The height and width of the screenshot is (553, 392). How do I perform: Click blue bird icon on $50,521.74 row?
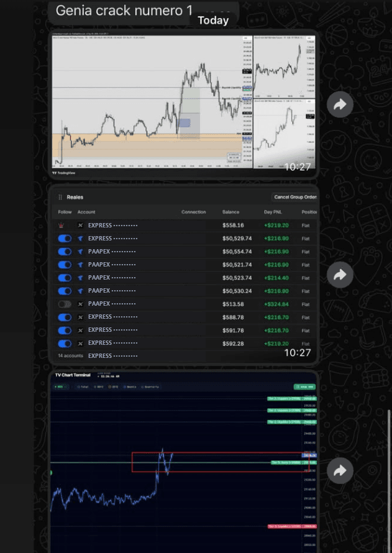point(80,265)
